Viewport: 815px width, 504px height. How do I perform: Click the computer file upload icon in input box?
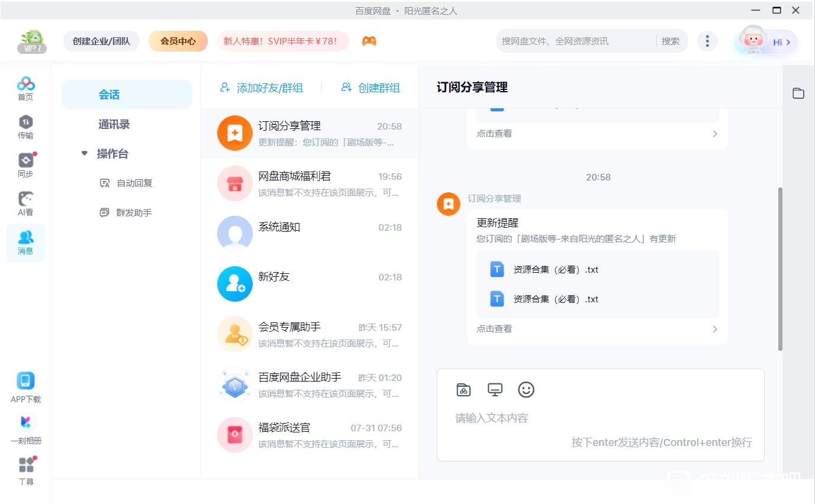495,389
